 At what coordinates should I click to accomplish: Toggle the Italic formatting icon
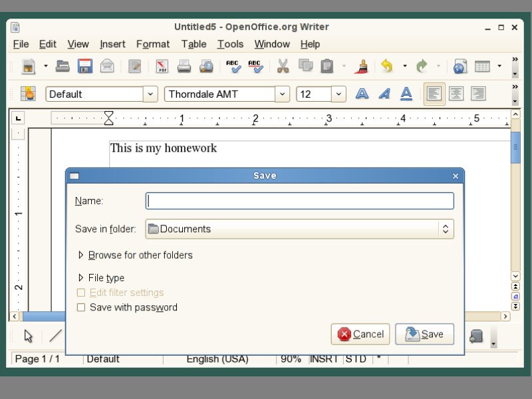point(384,94)
